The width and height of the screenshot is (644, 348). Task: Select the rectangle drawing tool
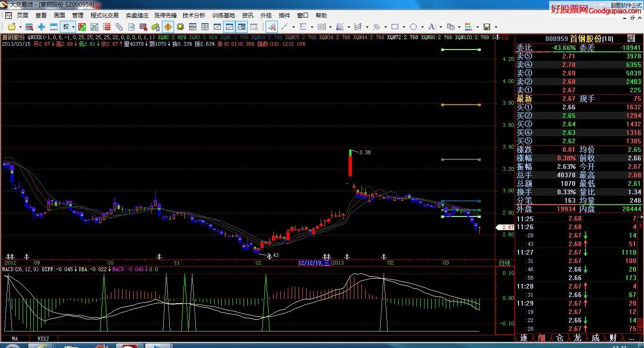395,27
